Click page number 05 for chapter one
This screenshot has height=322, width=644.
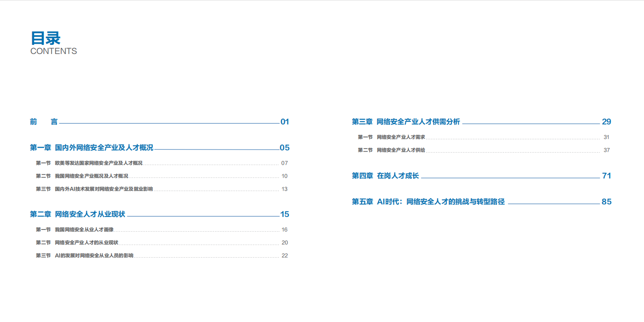pyautogui.click(x=285, y=148)
